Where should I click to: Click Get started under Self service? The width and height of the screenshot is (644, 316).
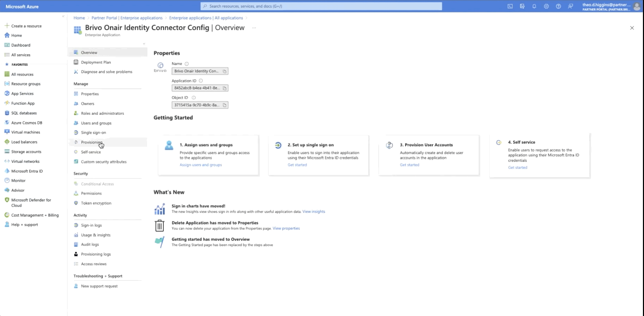coord(517,168)
